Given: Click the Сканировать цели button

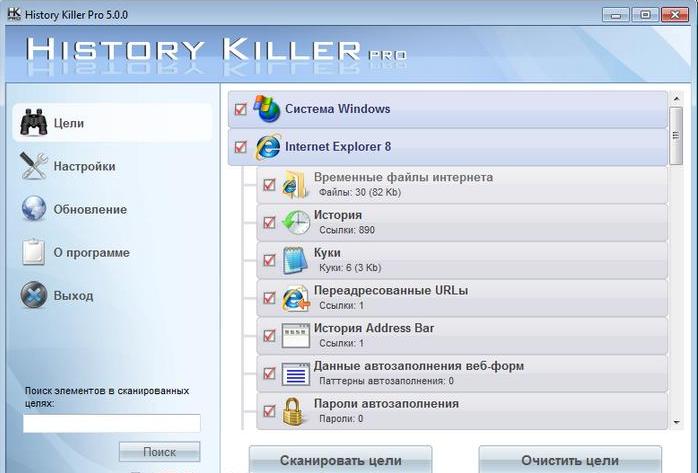Looking at the screenshot, I should pos(341,459).
